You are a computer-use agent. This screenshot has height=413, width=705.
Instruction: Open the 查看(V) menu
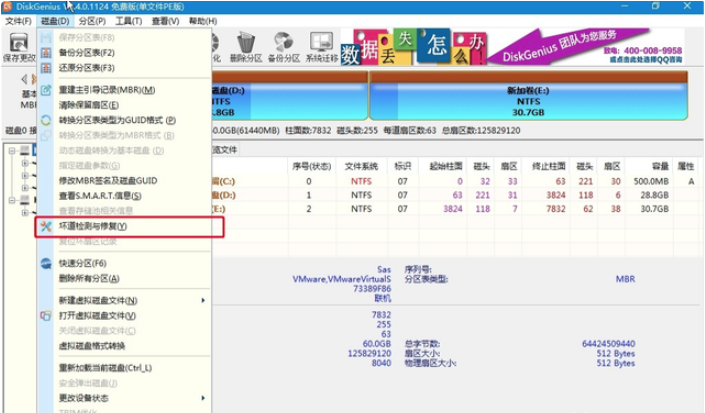coord(165,21)
